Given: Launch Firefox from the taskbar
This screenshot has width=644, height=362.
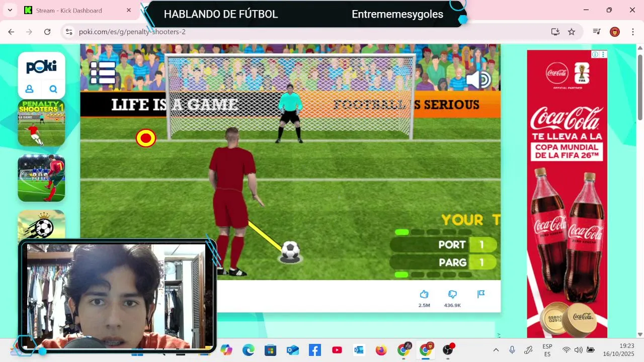Looking at the screenshot, I should pyautogui.click(x=381, y=350).
